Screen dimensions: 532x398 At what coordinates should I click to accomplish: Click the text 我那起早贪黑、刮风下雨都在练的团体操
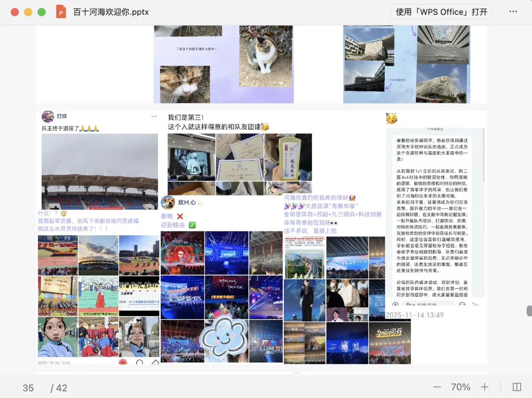pyautogui.click(x=88, y=221)
